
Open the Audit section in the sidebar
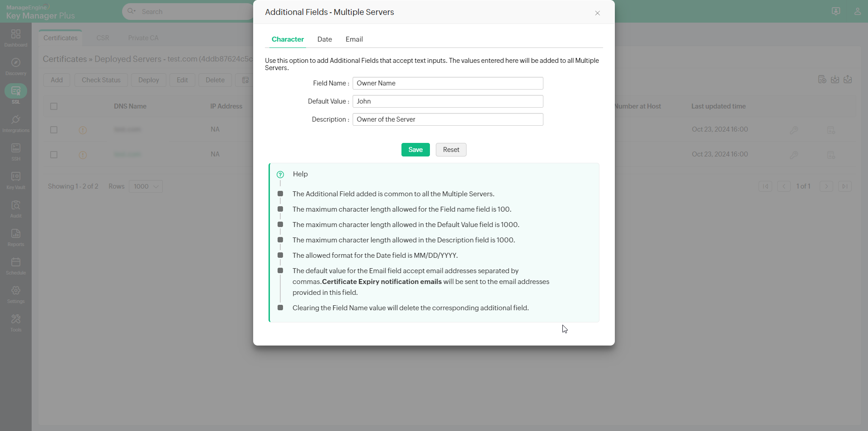point(16,208)
